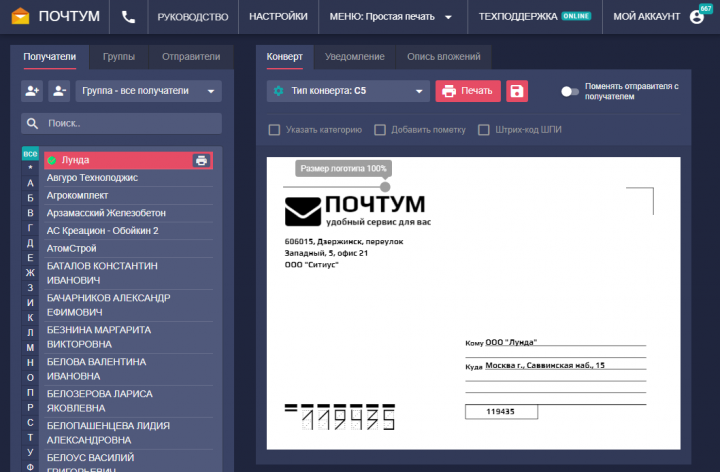Filter recipients by letter Б
Screen dimensions: 720x472
(30, 198)
